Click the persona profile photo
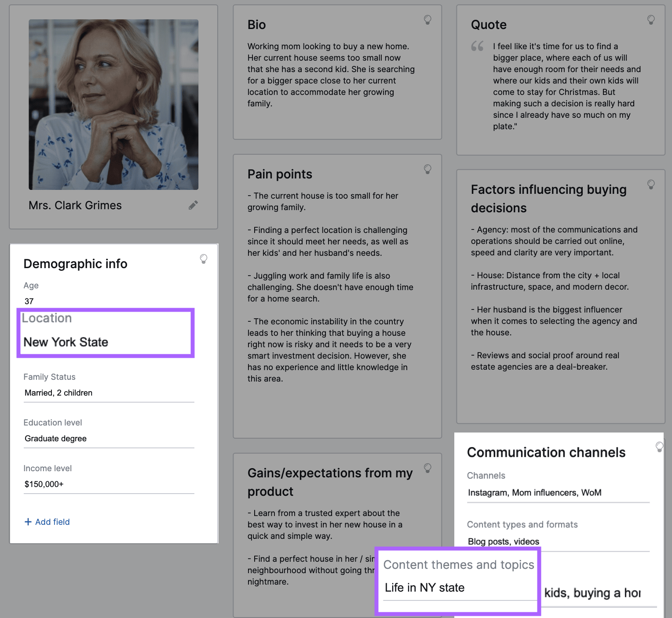672x618 pixels. pyautogui.click(x=113, y=104)
